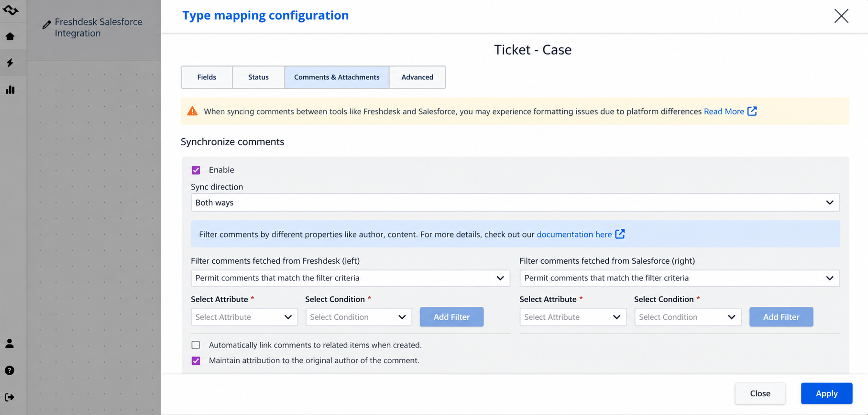The width and height of the screenshot is (868, 415).
Task: Click the Synchronize comments section heading
Action: tap(232, 142)
